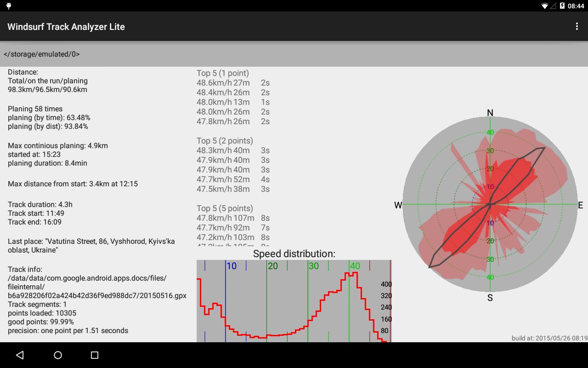Select the 47.7km/h 92m 7s row

[233, 228]
